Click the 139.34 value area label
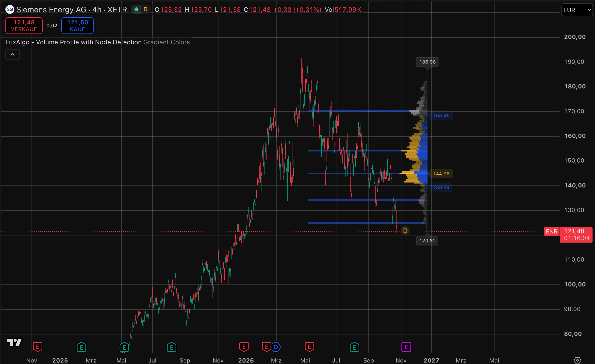The width and height of the screenshot is (595, 364). tap(441, 188)
